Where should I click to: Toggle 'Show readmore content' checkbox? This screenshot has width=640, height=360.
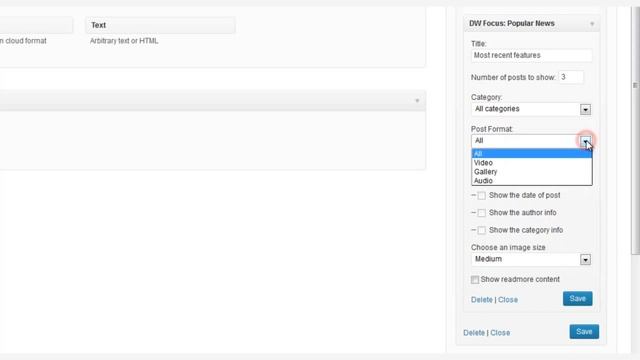pyautogui.click(x=475, y=280)
